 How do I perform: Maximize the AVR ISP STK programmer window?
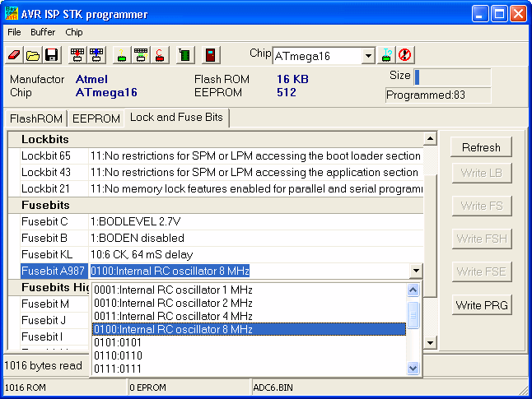(499, 14)
